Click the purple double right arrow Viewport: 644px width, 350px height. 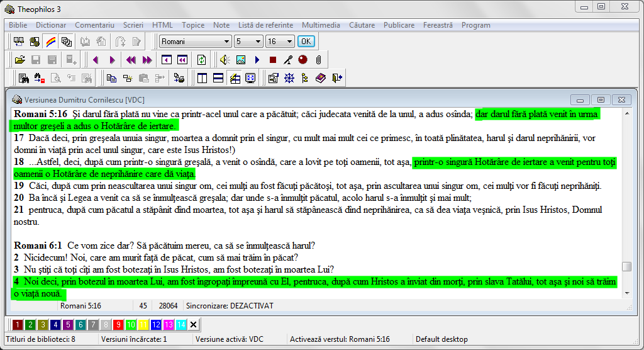pyautogui.click(x=147, y=60)
